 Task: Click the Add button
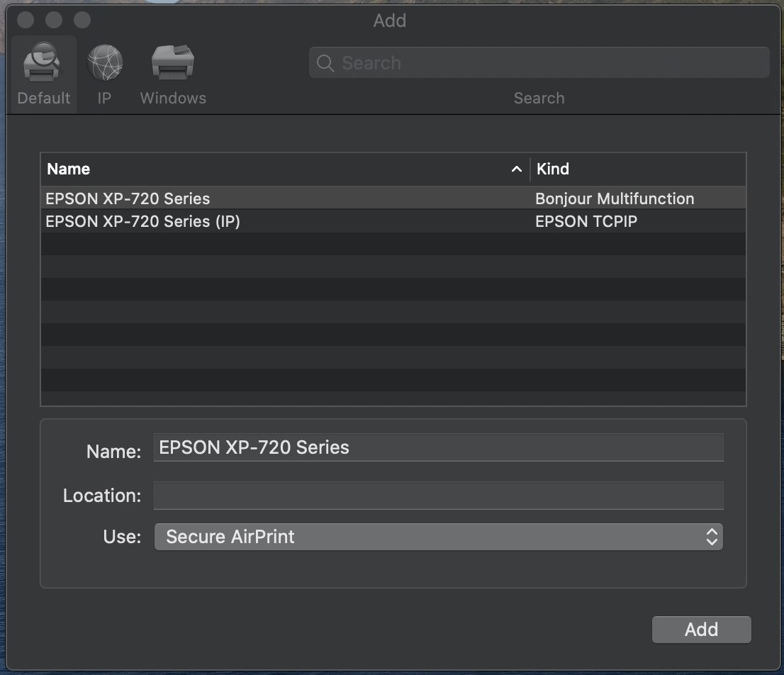tap(702, 630)
